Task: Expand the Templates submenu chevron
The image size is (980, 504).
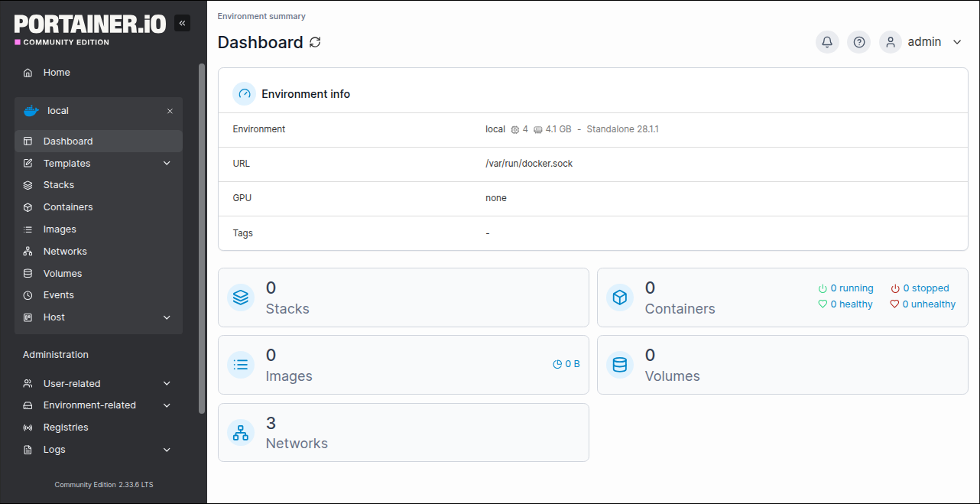Action: tap(167, 164)
